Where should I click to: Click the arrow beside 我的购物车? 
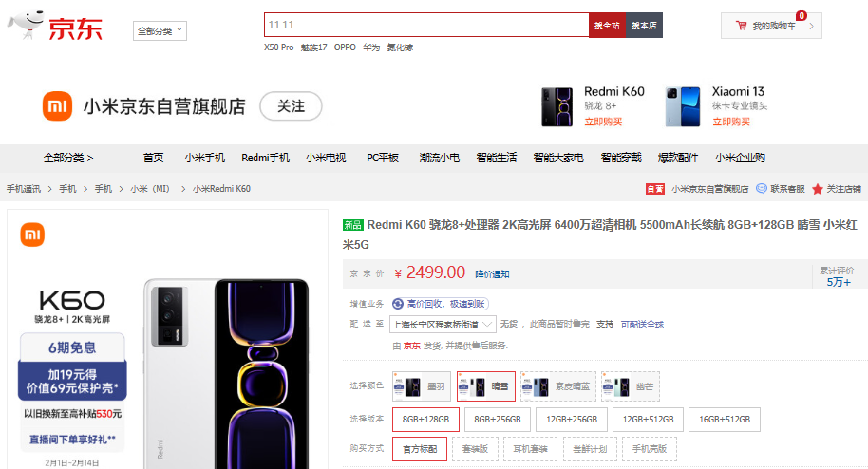pos(812,26)
